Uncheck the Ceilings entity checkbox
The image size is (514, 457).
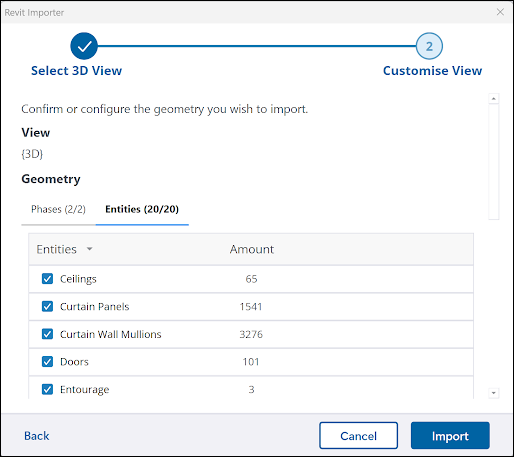coord(47,279)
